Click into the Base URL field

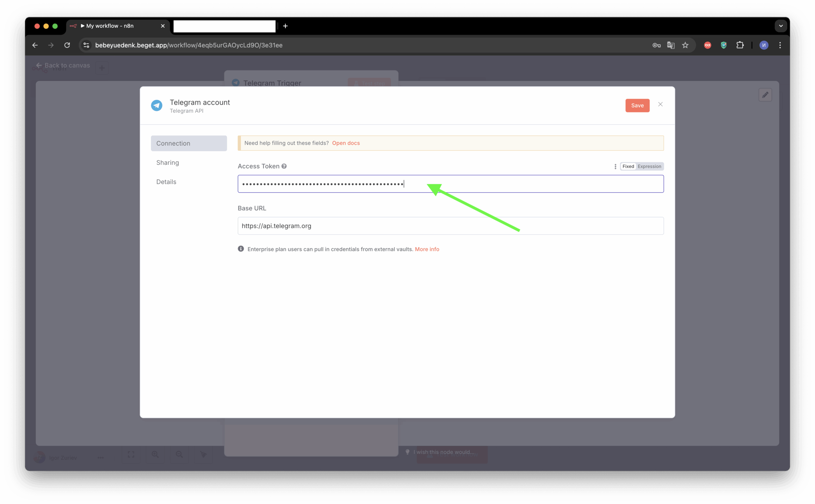[450, 226]
